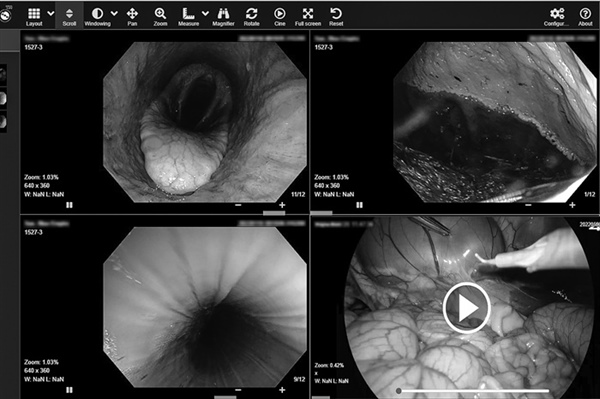Expand the Measure tool dropdown arrow
This screenshot has height=399, width=600.
click(x=205, y=13)
